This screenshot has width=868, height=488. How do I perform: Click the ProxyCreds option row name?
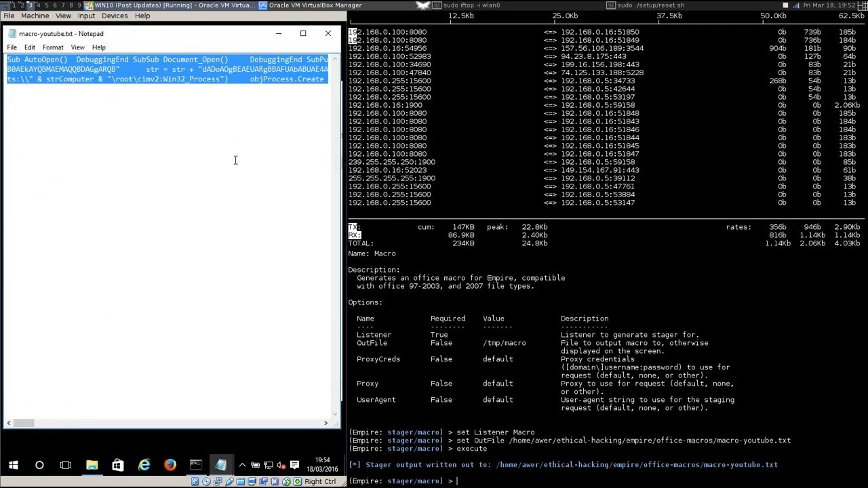[378, 359]
